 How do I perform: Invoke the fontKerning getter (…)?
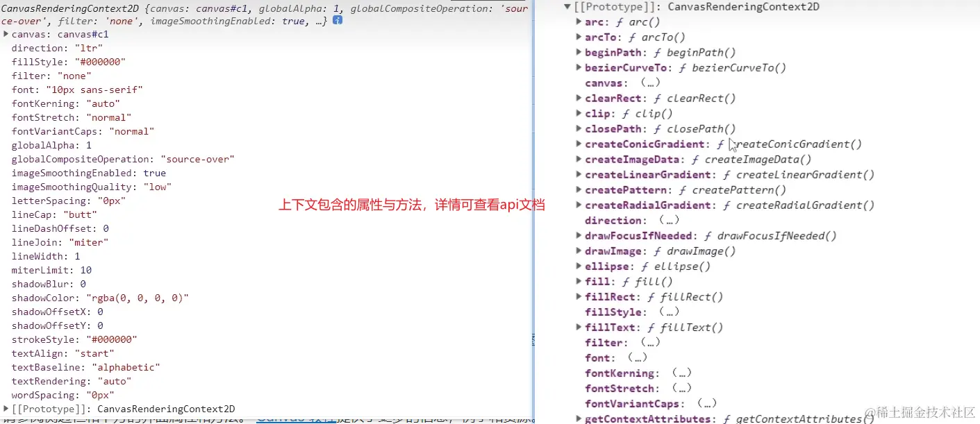click(681, 373)
